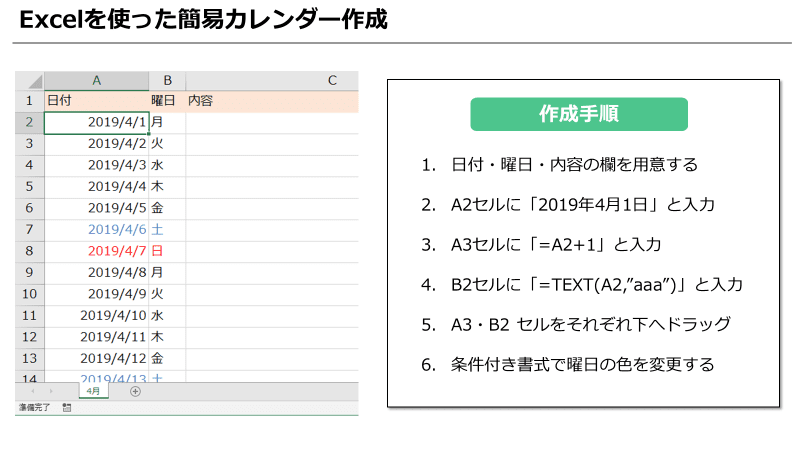The height and width of the screenshot is (450, 800).
Task: Select the 日付 header cell
Action: coord(96,101)
